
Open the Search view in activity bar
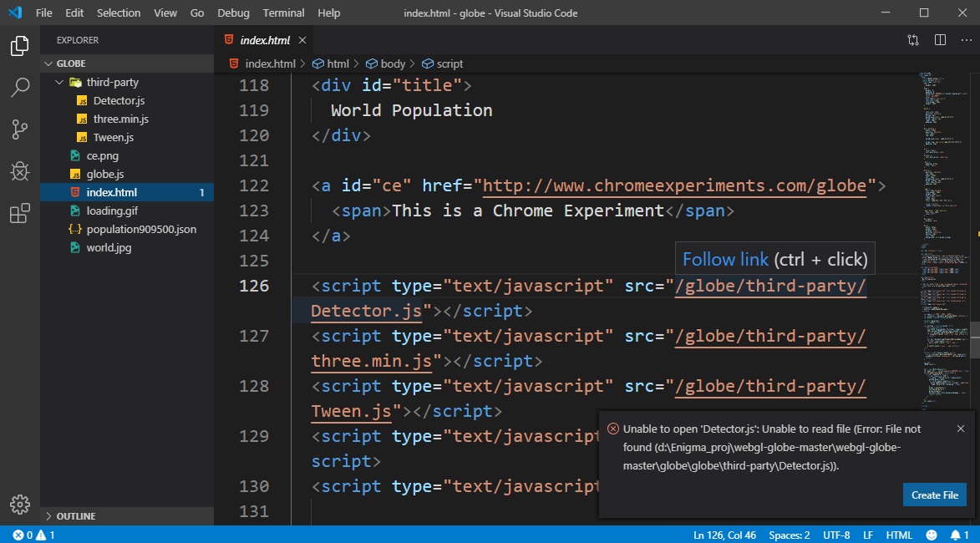click(x=20, y=88)
